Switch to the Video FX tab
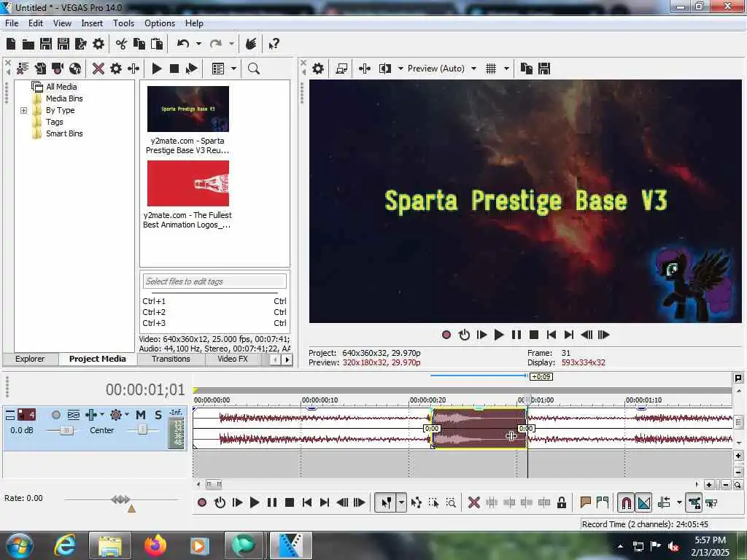The width and height of the screenshot is (747, 560). click(x=233, y=359)
